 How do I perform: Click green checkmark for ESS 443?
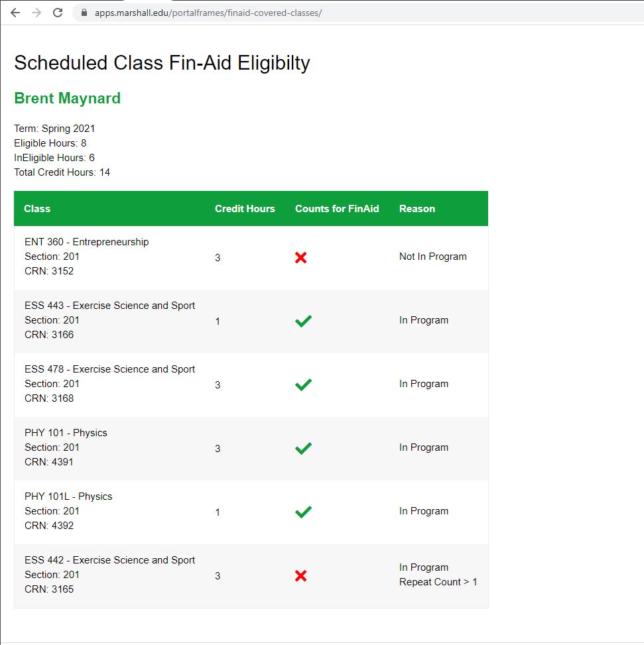pyautogui.click(x=303, y=321)
